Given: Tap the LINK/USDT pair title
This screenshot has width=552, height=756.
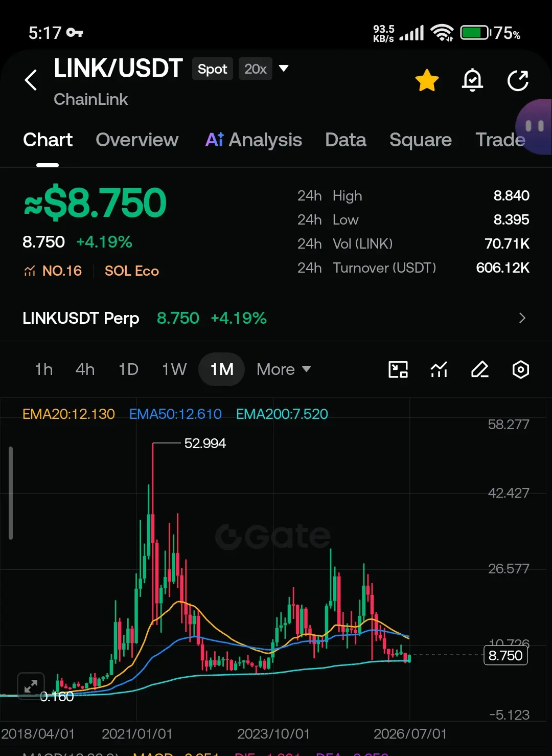Looking at the screenshot, I should pos(118,69).
